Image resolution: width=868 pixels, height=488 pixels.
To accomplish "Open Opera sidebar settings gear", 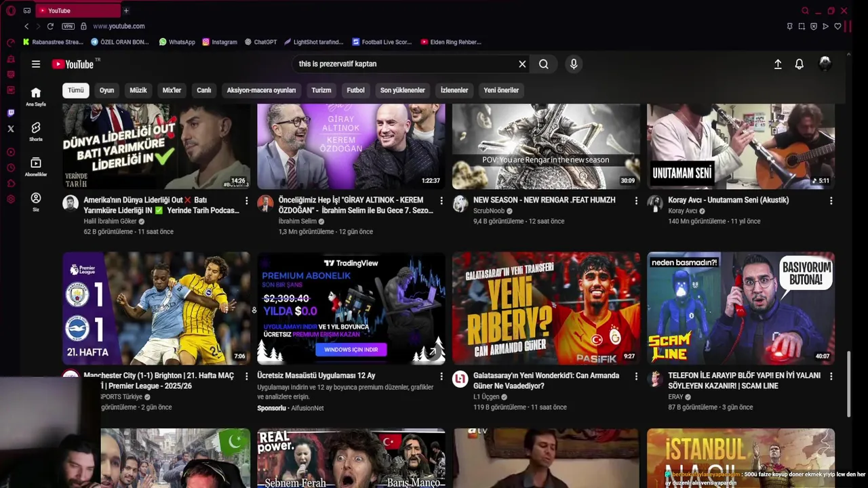I will coord(10,199).
